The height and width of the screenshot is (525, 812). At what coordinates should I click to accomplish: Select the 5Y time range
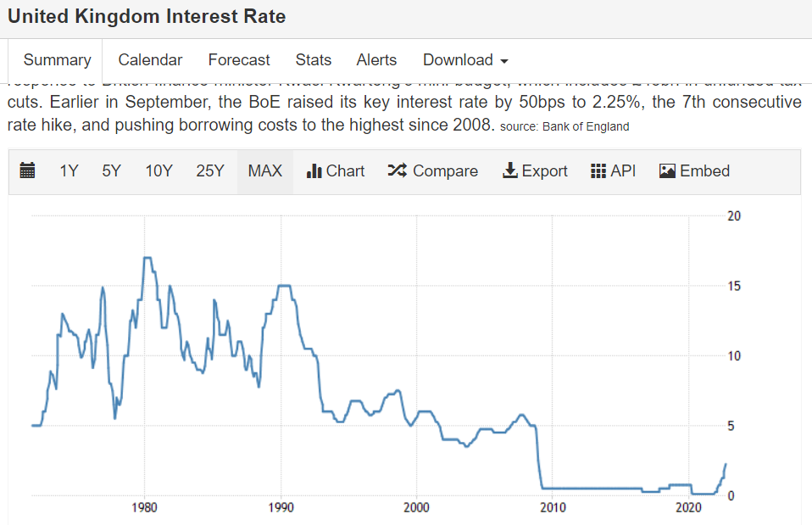coord(111,171)
